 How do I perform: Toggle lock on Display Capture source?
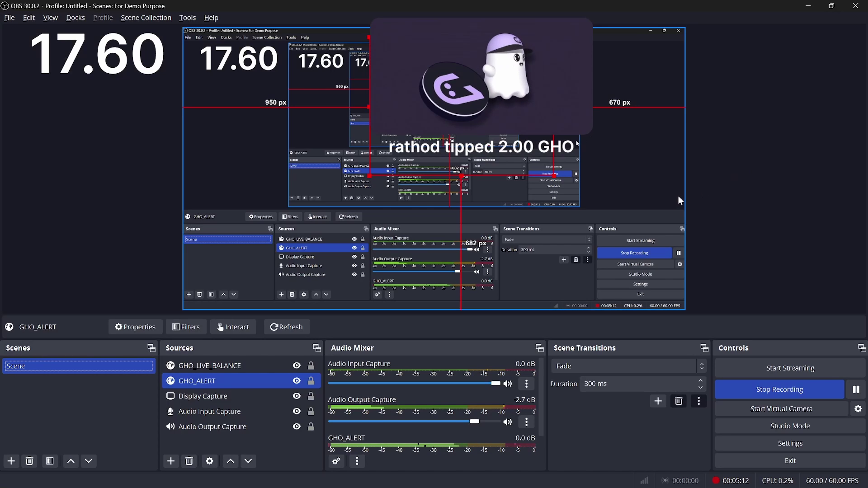(311, 396)
